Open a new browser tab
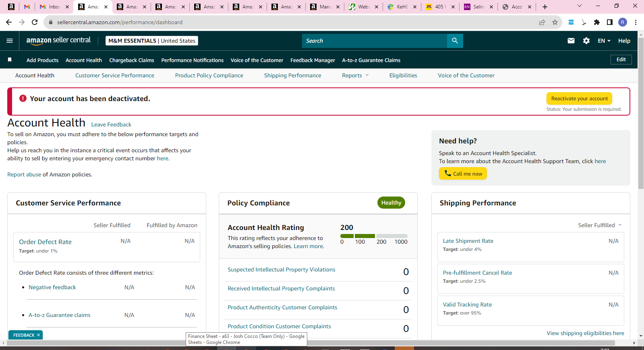Viewport: 644px width, 350px height. [x=545, y=7]
